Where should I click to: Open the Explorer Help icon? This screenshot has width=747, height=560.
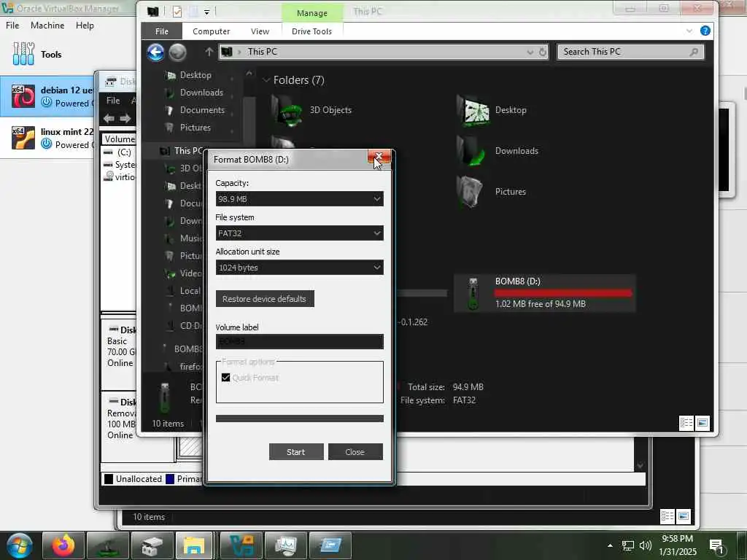(x=705, y=31)
